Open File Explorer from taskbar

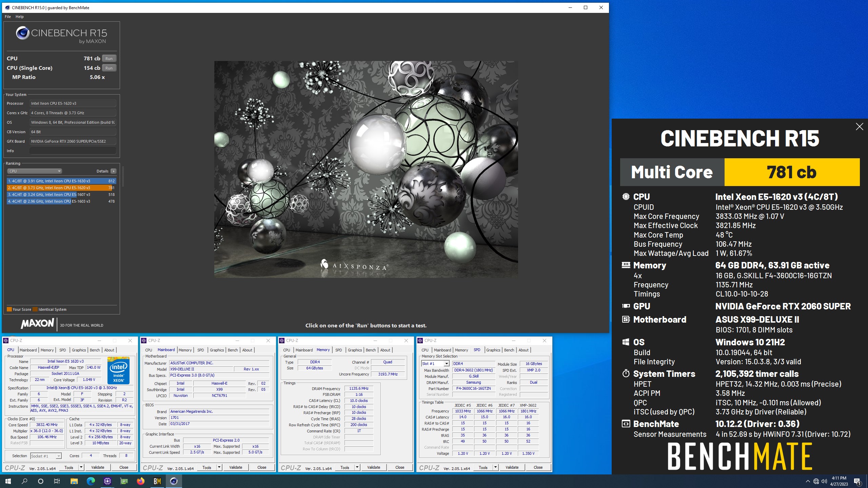pos(74,481)
